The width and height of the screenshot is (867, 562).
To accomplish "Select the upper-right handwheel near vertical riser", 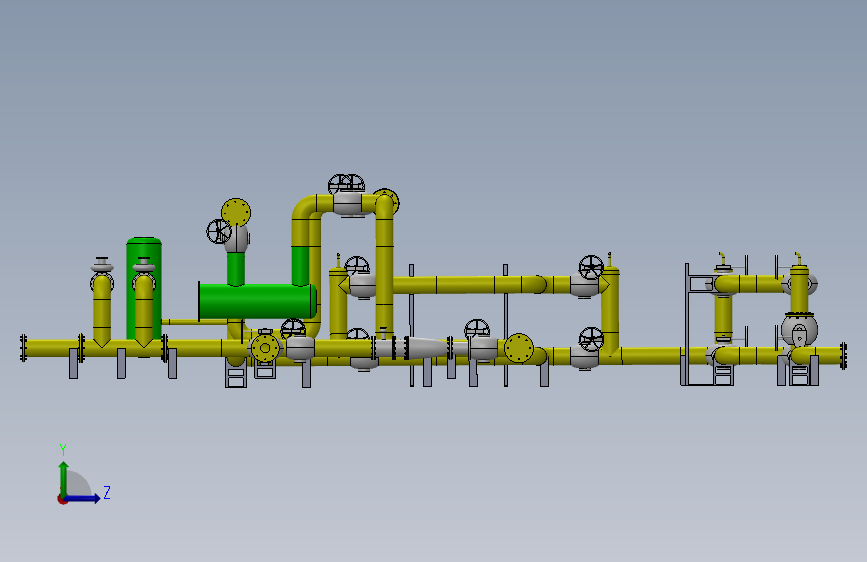I will click(x=591, y=267).
